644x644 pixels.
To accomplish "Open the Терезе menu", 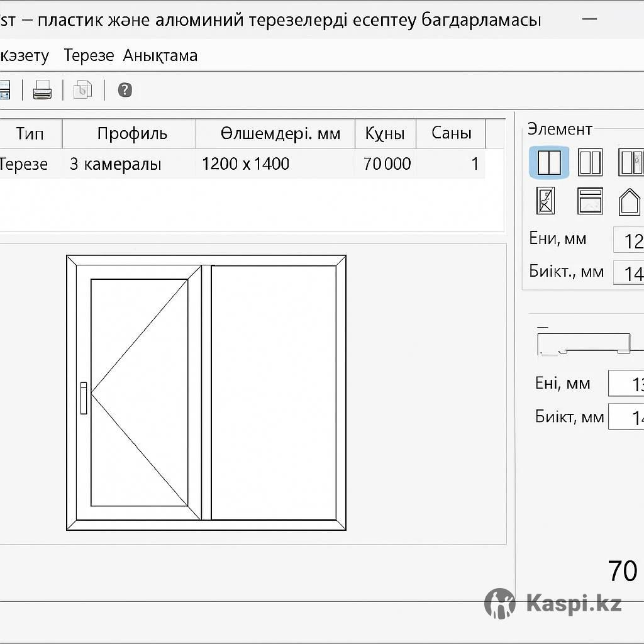I will pos(89,55).
